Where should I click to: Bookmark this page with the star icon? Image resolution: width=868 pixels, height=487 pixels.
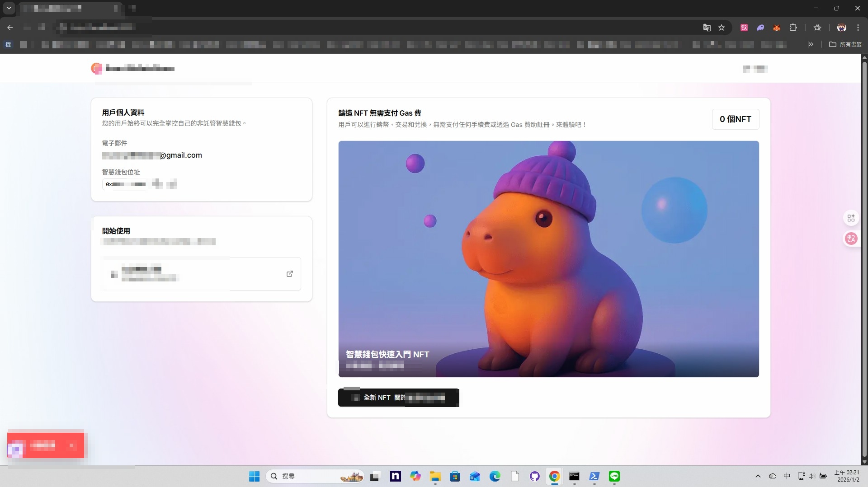(722, 28)
